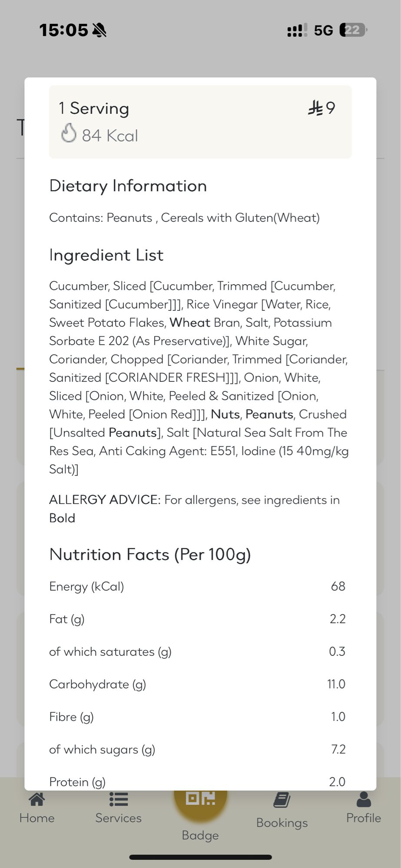
Task: Select the Bookings tab label
Action: point(282,823)
